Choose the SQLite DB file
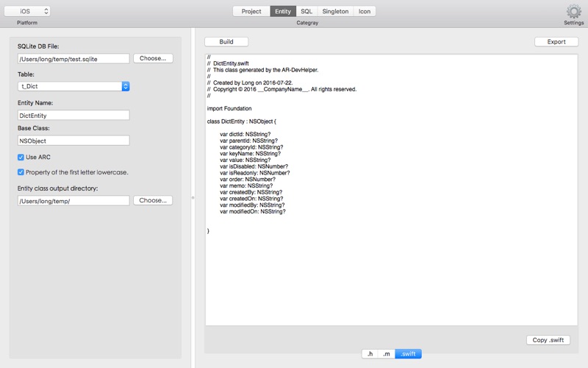The width and height of the screenshot is (588, 368). pos(153,58)
